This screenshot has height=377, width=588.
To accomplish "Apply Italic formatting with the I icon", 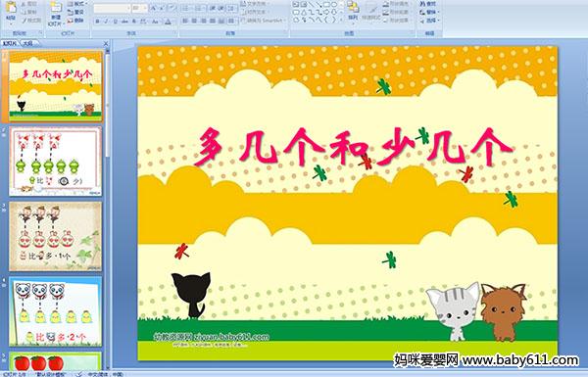I will click(x=106, y=22).
